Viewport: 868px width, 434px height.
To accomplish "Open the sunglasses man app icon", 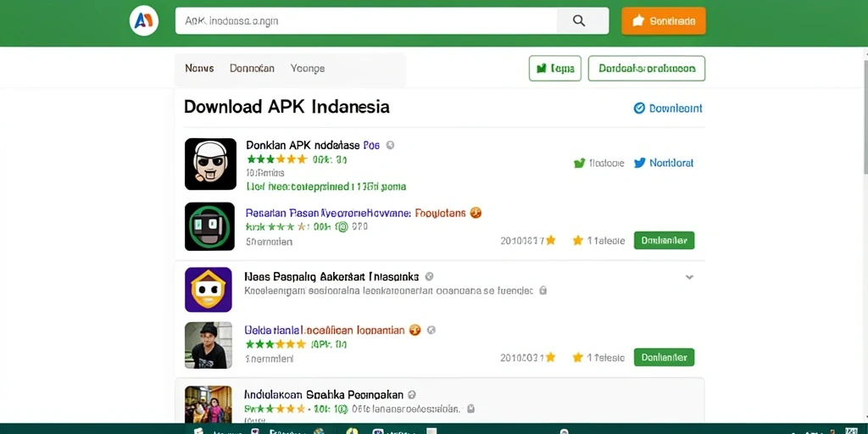I will [210, 164].
